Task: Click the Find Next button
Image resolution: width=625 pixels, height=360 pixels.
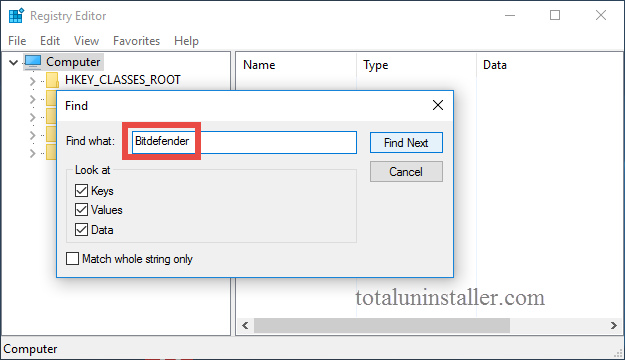Action: [x=406, y=143]
